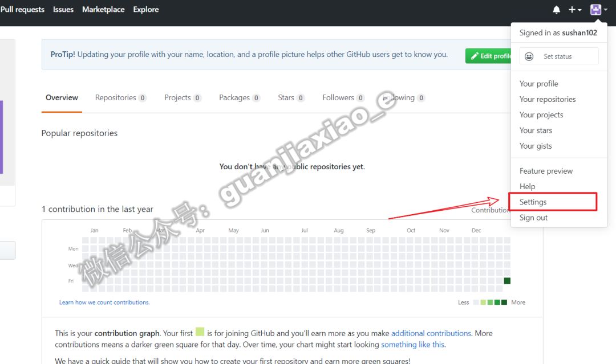Go to Pull requests in header
Viewport: 616px width, 364px height.
22,10
